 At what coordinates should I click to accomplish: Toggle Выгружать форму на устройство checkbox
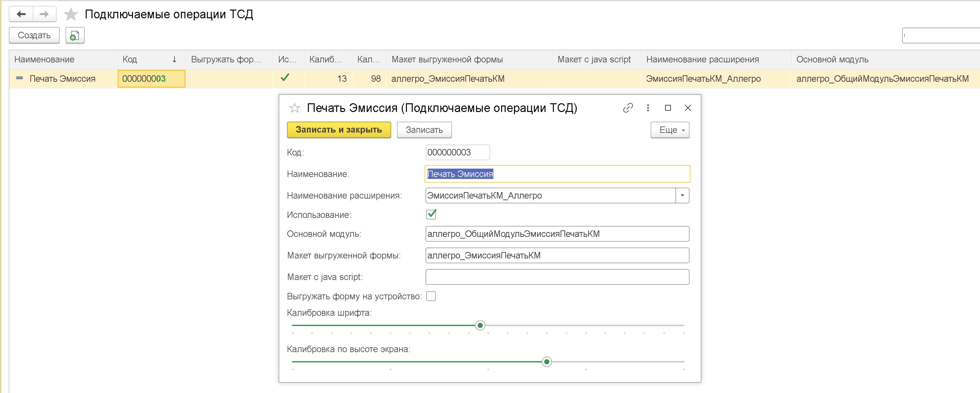coord(431,296)
